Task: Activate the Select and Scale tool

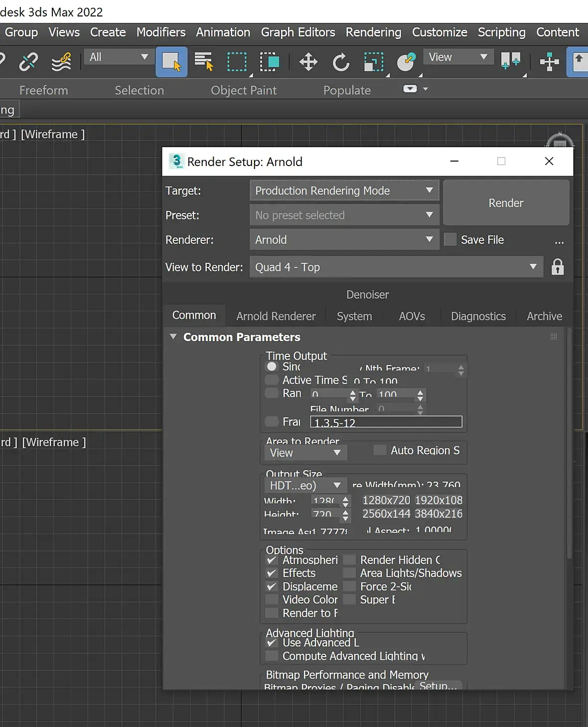Action: point(374,62)
